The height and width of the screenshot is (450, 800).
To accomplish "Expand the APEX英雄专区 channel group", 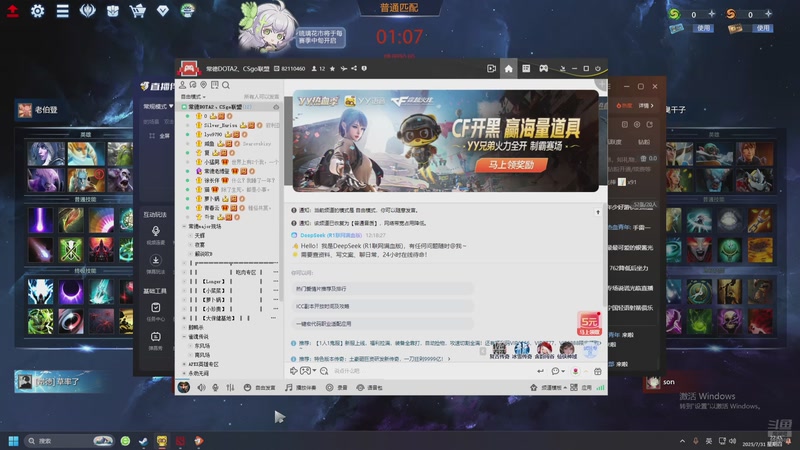I will [x=184, y=364].
